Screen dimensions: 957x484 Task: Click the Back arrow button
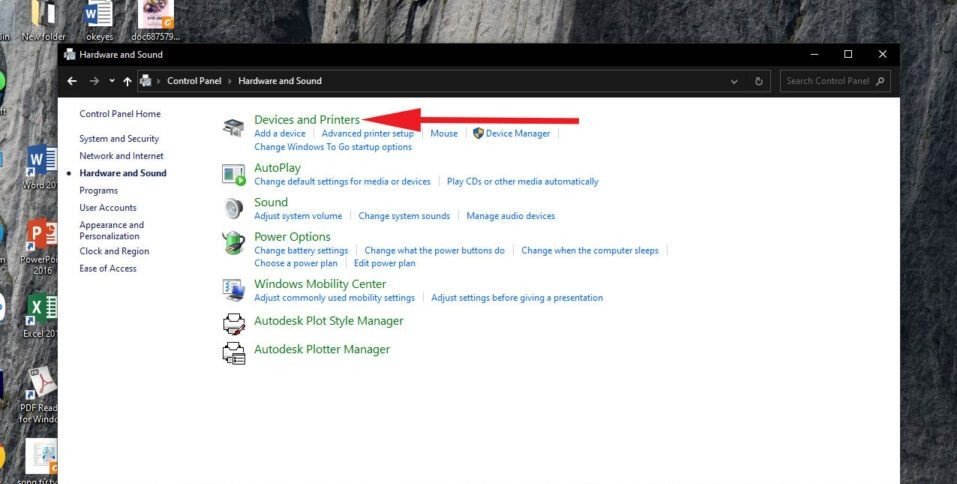(72, 81)
